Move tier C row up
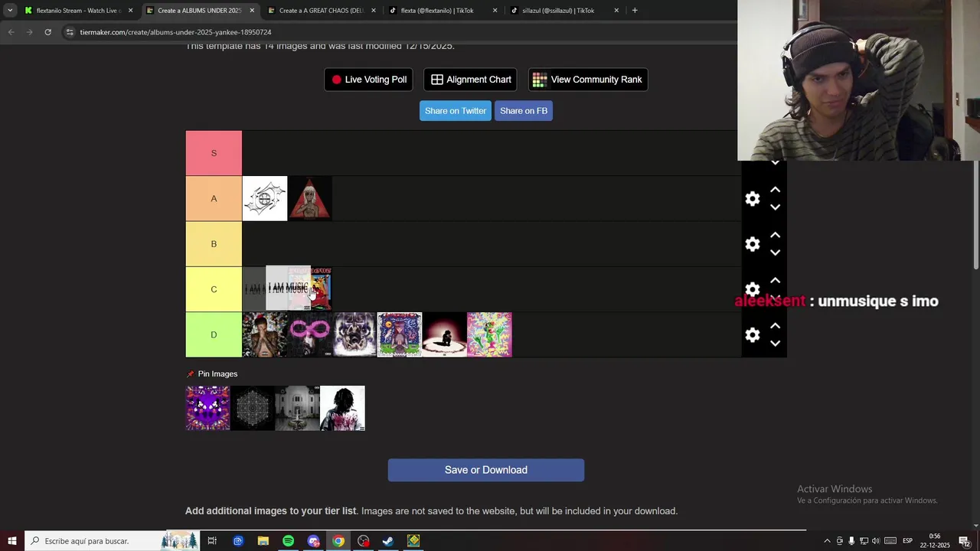This screenshot has width=980, height=551. tap(775, 280)
